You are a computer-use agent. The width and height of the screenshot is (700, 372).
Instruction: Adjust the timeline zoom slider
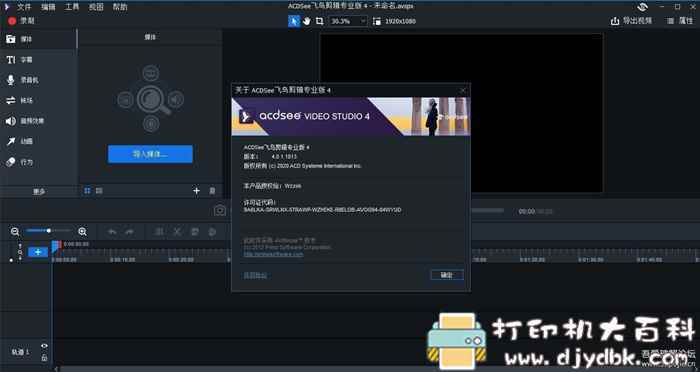48,231
